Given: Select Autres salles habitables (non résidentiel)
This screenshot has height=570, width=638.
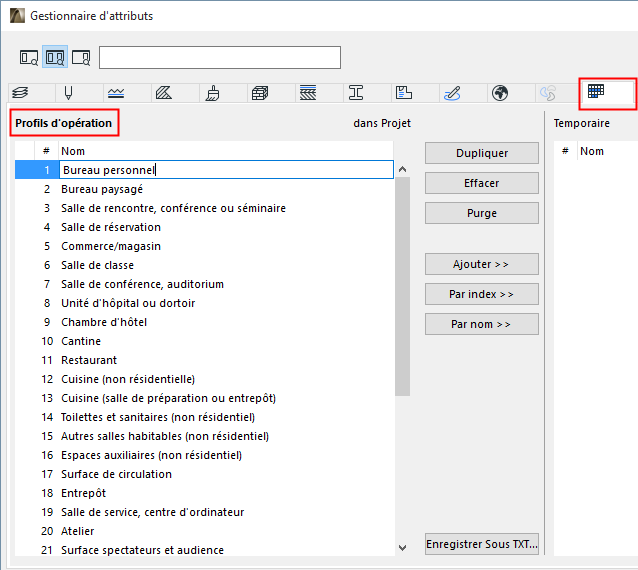Looking at the screenshot, I should point(204,436).
